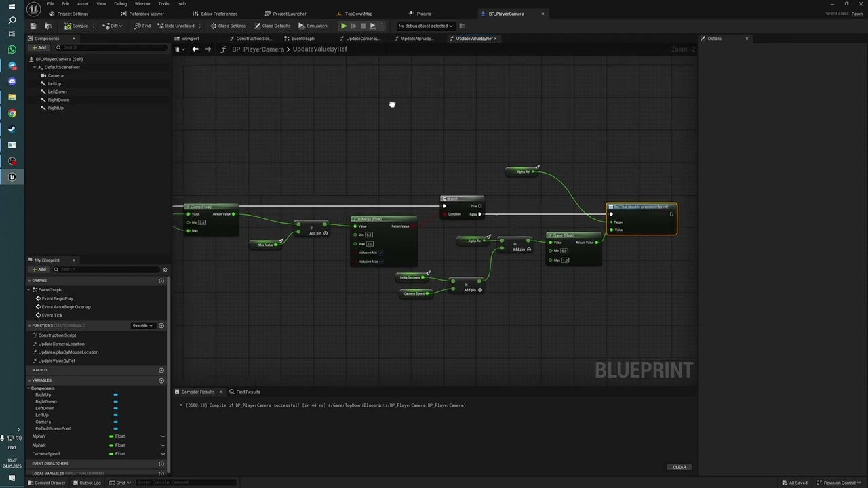The height and width of the screenshot is (488, 868).
Task: Select the Camera component
Action: 56,75
